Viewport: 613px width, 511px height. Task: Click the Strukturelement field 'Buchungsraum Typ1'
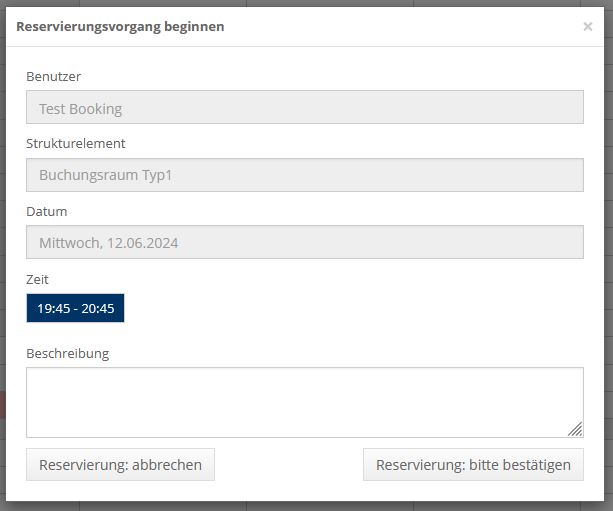304,175
